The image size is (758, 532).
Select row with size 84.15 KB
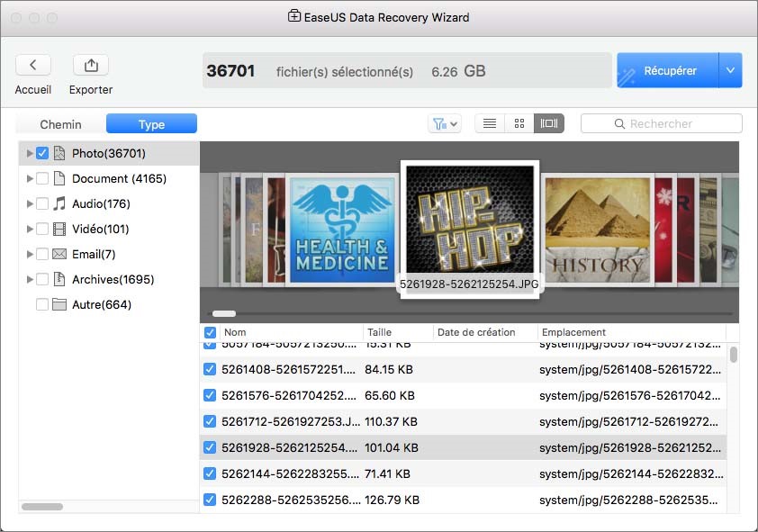tap(465, 370)
